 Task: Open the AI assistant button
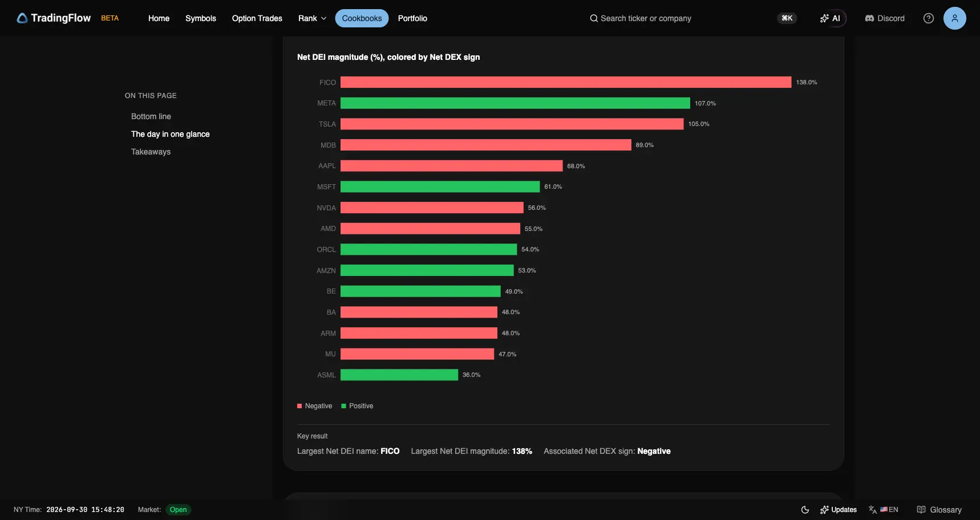pos(830,18)
